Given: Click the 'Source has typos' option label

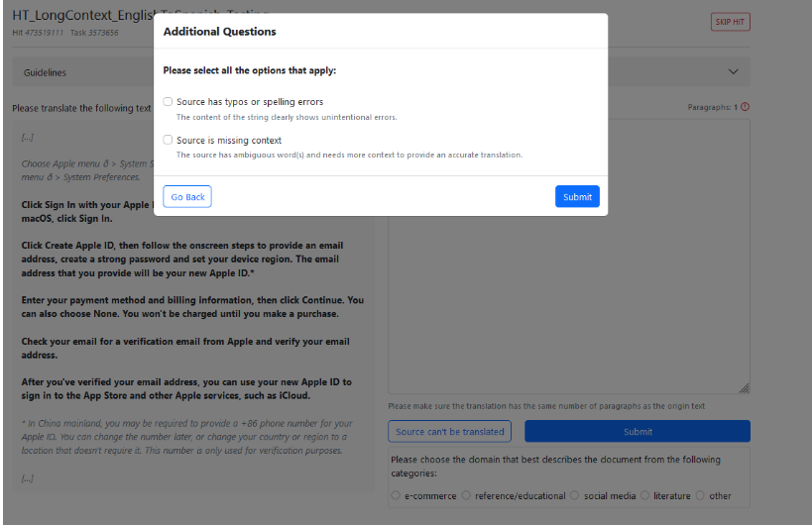Looking at the screenshot, I should pyautogui.click(x=250, y=102).
